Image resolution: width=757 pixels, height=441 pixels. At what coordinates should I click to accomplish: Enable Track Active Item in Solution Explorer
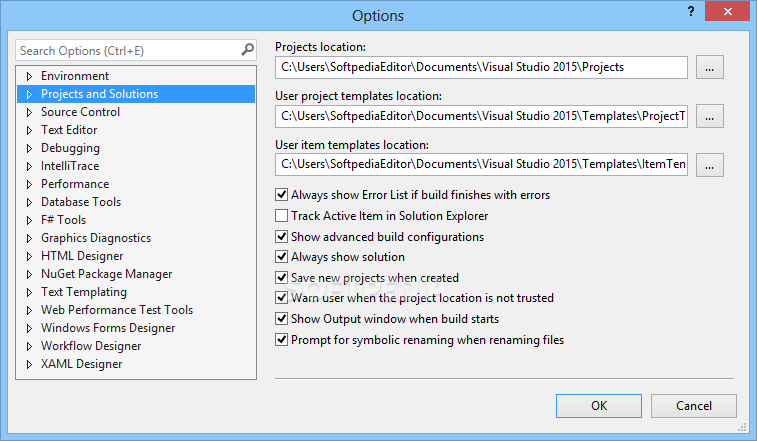(281, 215)
